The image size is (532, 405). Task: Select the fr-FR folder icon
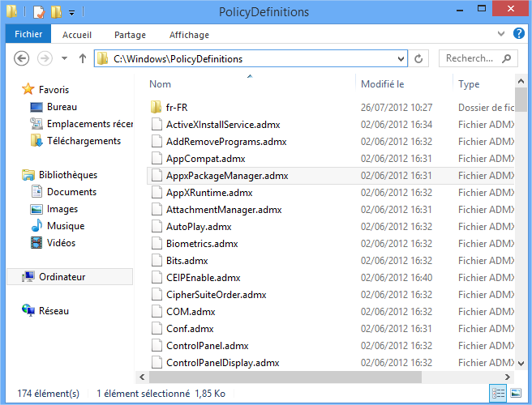click(x=156, y=107)
